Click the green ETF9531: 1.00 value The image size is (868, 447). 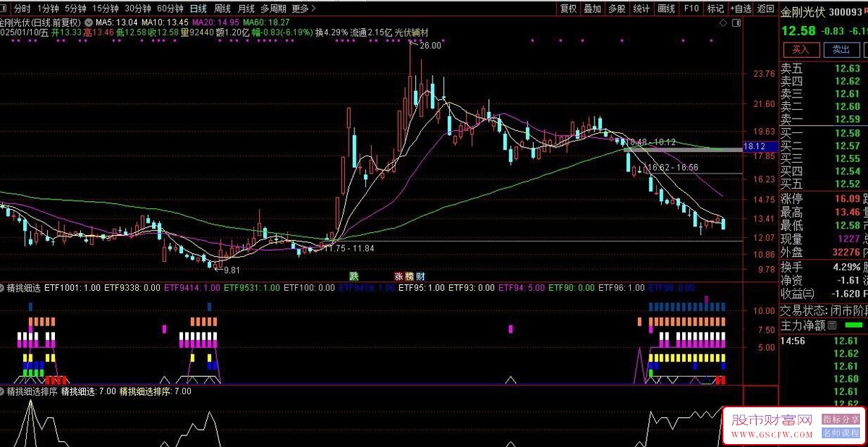point(252,288)
